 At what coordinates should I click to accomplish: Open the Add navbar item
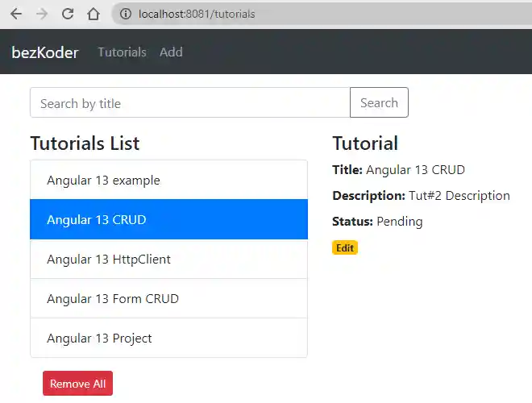coord(171,52)
